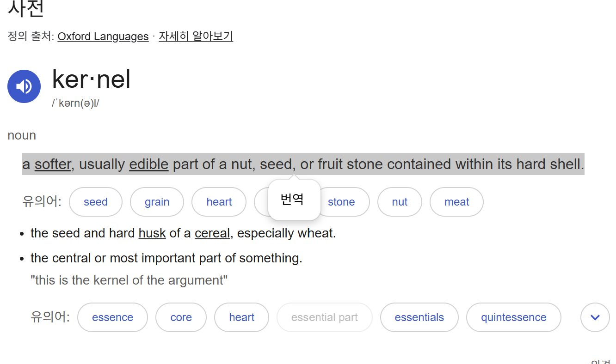Open the underlined "husk" word link
The image size is (616, 364).
point(152,233)
